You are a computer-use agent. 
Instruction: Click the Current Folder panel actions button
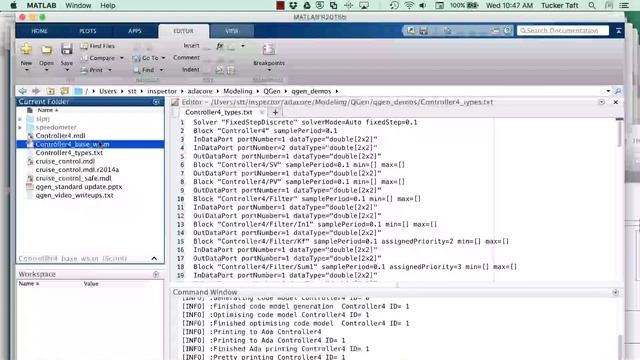pos(156,102)
